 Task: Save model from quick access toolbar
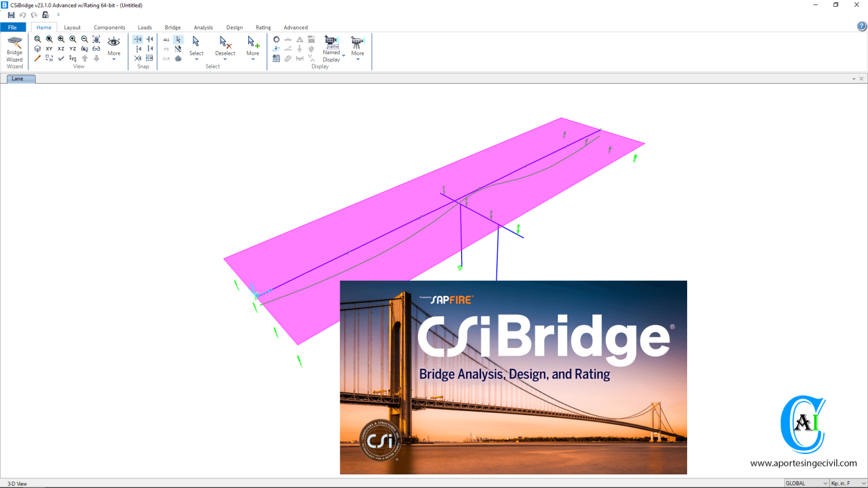tap(11, 15)
